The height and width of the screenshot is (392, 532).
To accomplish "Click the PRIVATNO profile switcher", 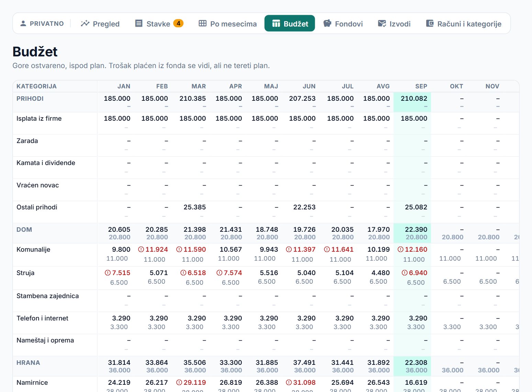I will point(42,23).
